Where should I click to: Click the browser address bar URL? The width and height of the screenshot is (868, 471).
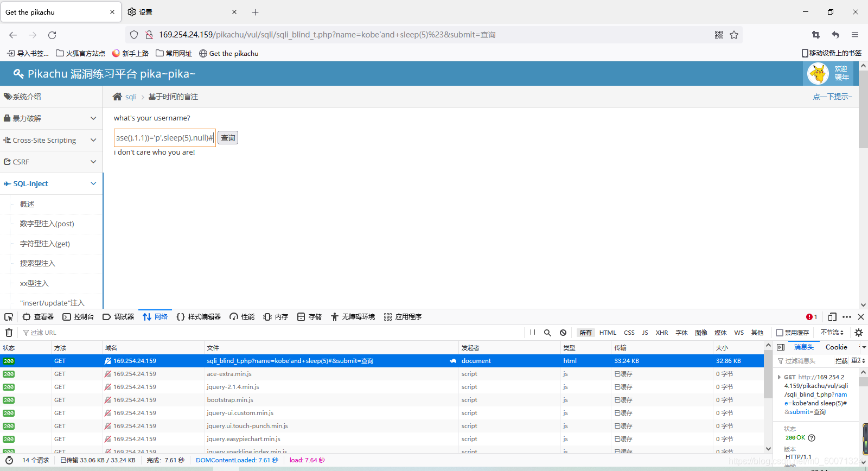[327, 35]
